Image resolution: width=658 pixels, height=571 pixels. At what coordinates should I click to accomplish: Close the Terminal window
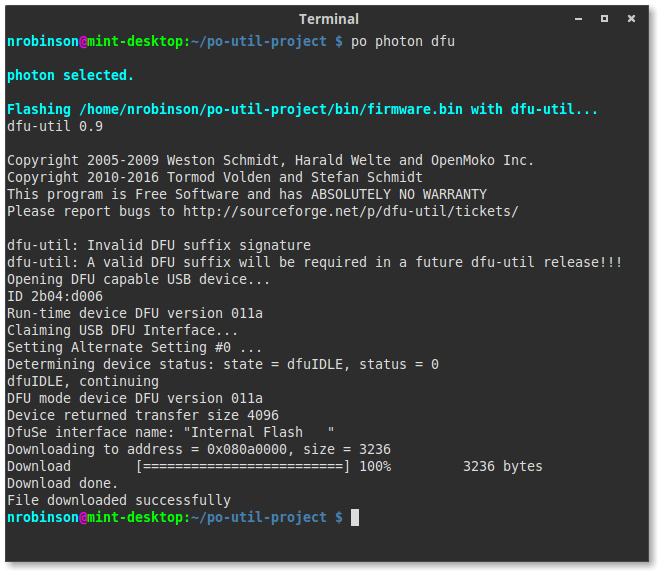[631, 18]
